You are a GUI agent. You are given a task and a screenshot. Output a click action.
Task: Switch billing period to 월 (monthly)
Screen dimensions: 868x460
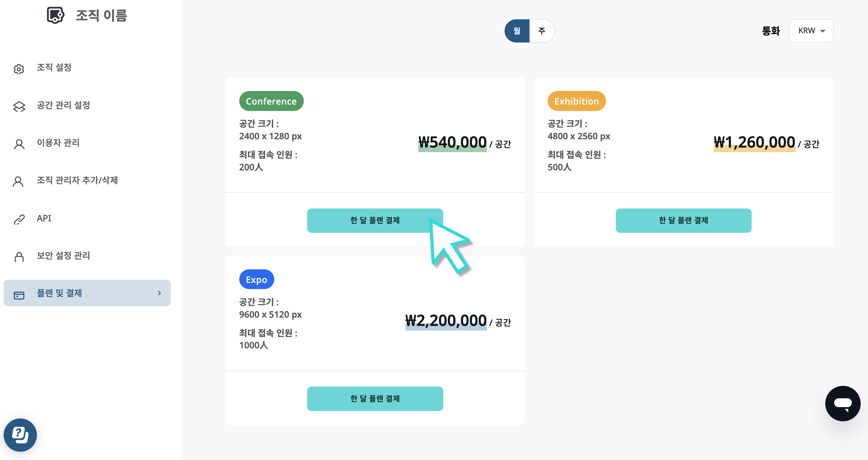click(517, 31)
